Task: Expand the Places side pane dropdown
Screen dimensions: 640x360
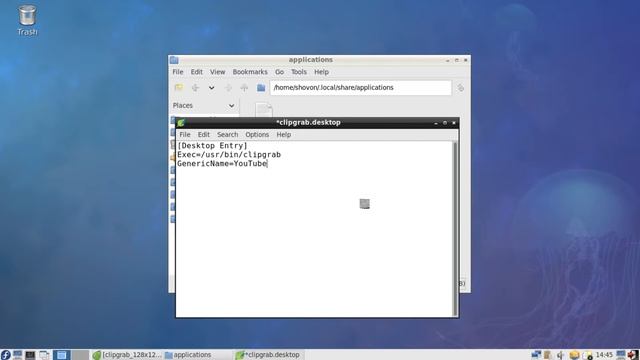Action: coord(231,106)
